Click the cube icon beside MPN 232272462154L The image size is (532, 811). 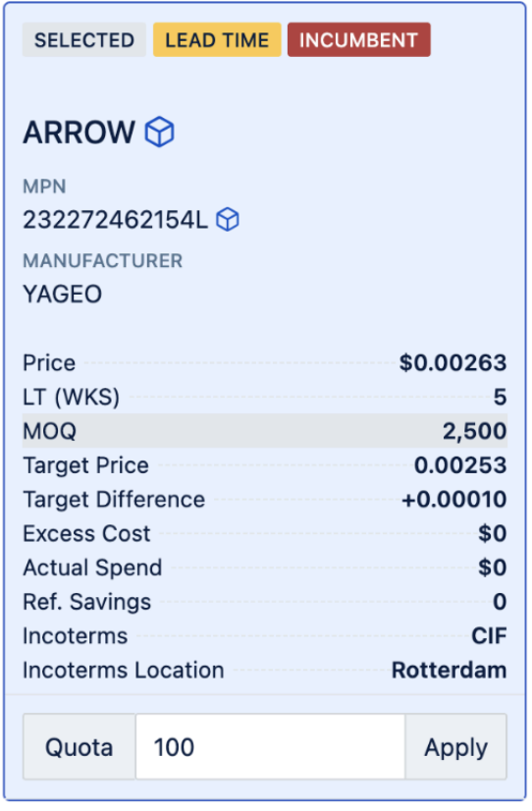tap(228, 220)
